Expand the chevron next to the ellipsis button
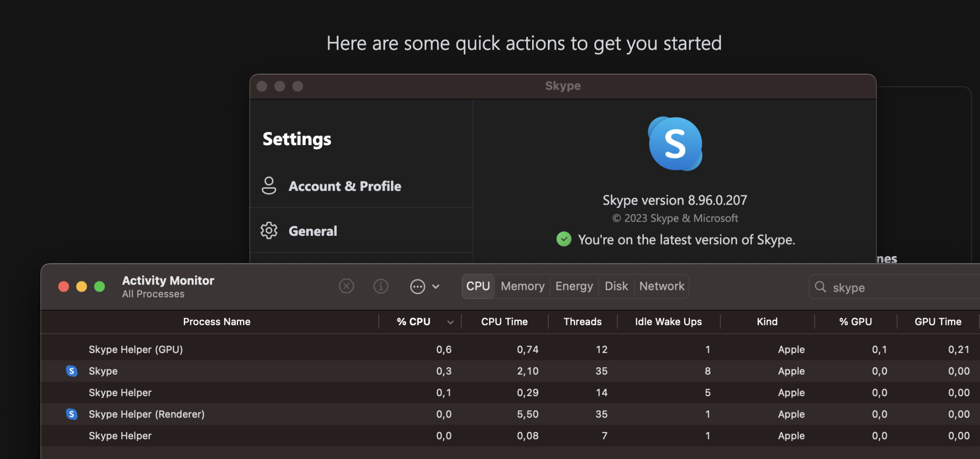 tap(436, 286)
